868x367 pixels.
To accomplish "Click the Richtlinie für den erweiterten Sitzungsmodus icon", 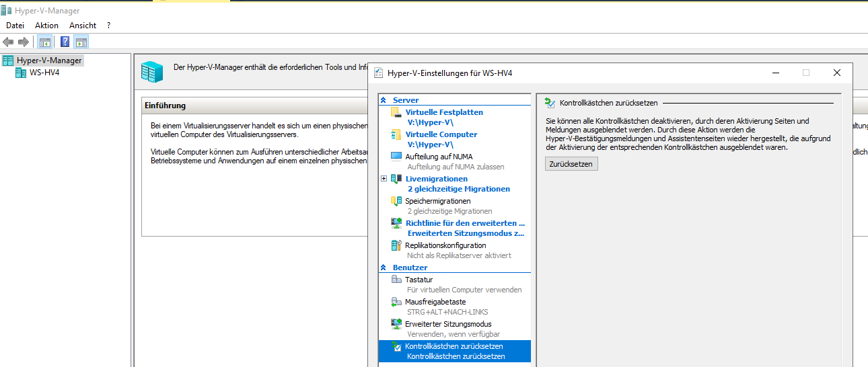I will point(396,223).
